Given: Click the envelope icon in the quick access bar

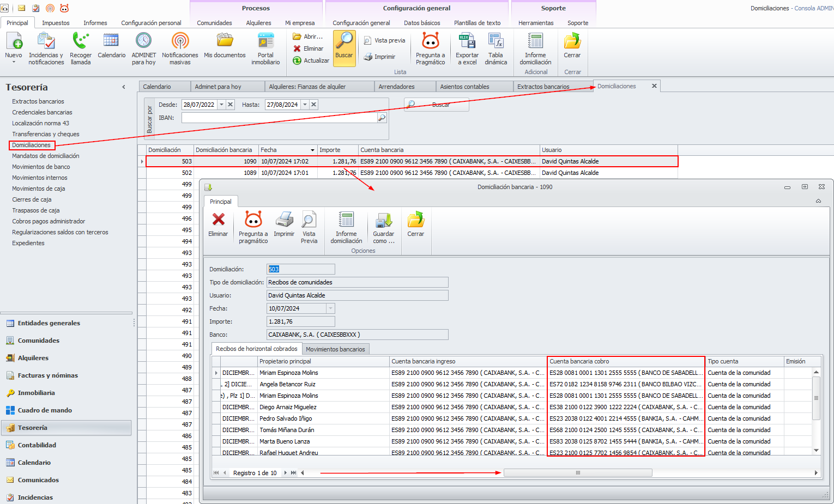Looking at the screenshot, I should click(22, 8).
